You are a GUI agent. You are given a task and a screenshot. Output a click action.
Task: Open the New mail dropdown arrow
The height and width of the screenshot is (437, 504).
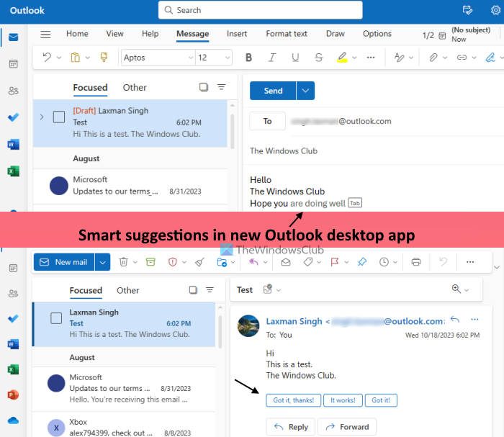click(x=102, y=262)
